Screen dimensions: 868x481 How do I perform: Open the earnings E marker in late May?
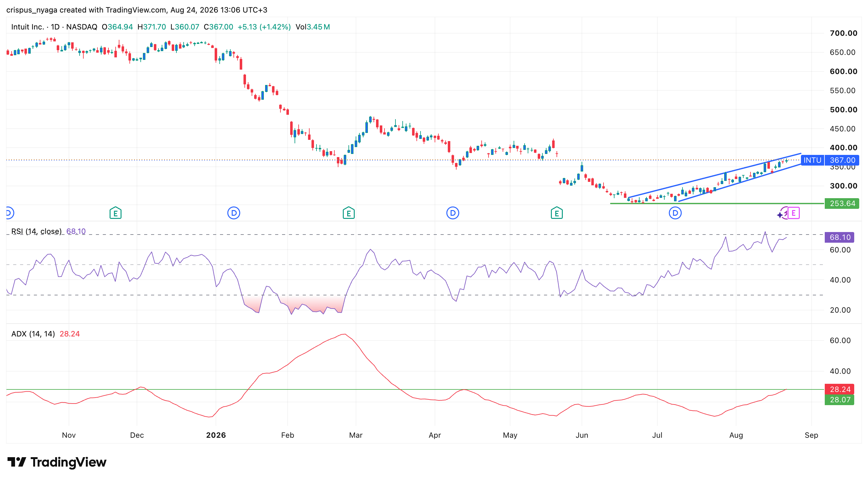click(557, 213)
